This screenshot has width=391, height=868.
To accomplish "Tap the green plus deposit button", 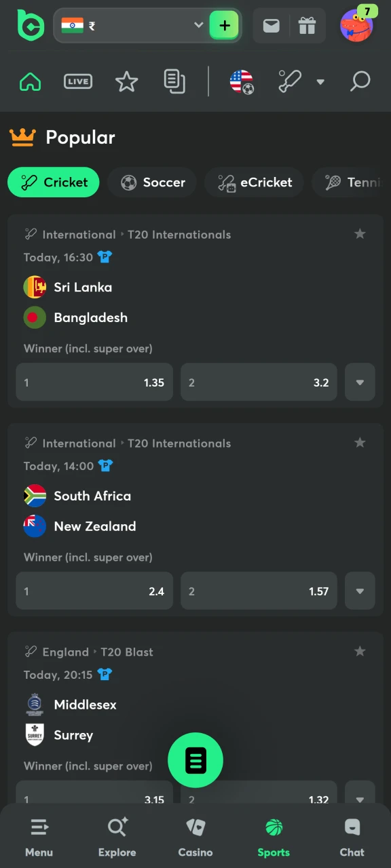I will tap(225, 26).
